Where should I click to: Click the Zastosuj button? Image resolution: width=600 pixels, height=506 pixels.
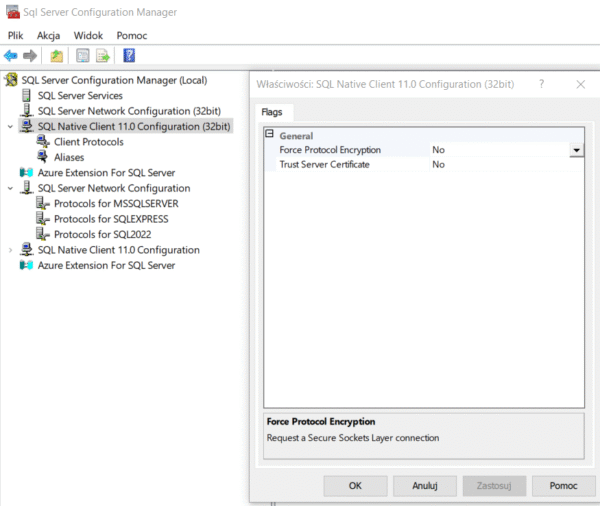coord(494,486)
